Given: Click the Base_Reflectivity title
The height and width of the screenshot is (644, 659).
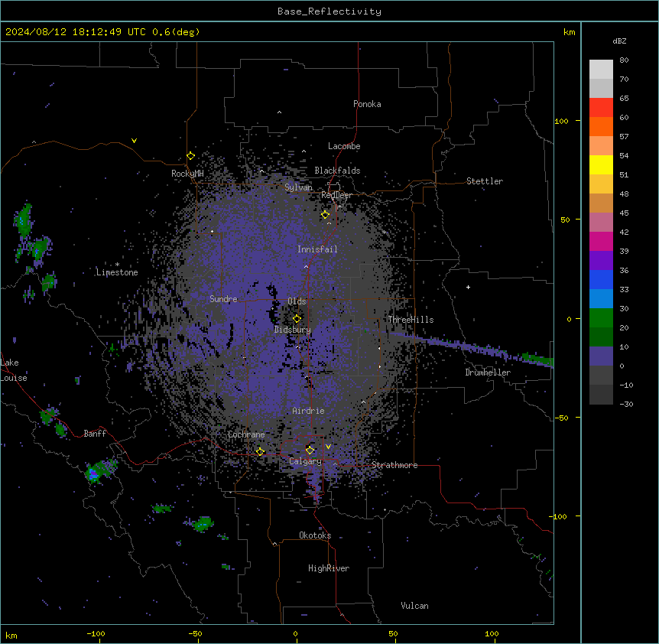Looking at the screenshot, I should click(x=329, y=11).
